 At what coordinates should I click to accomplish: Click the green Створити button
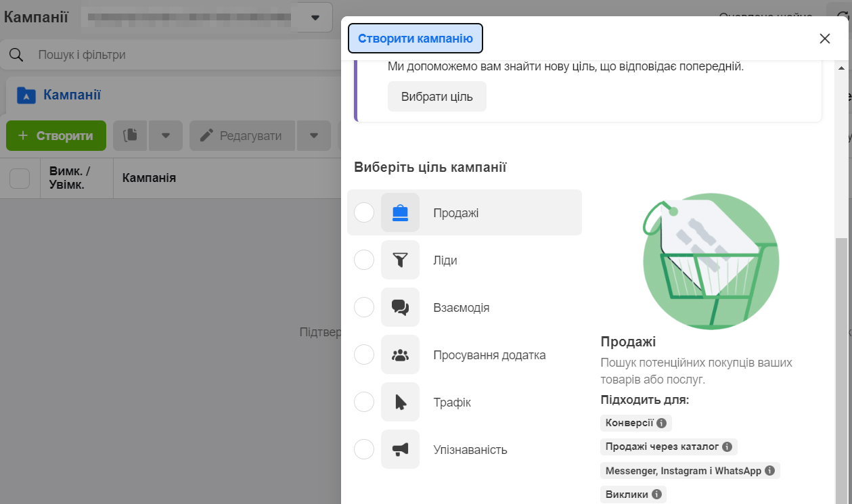click(x=55, y=135)
